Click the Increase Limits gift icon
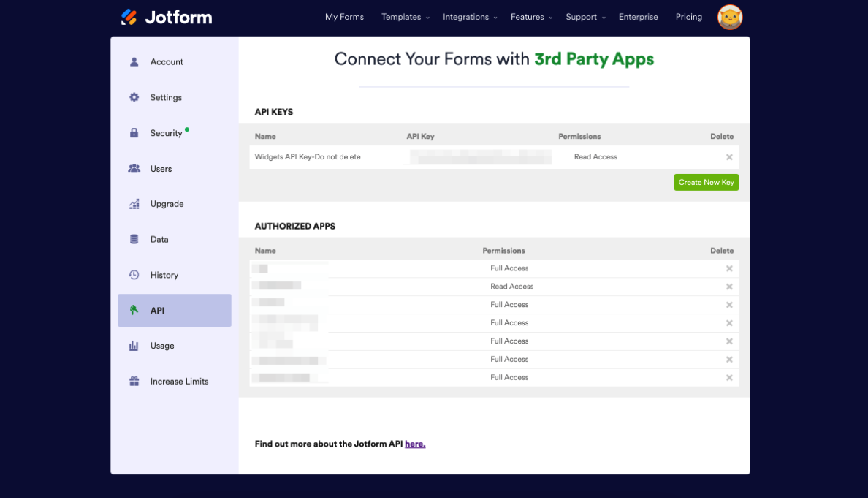This screenshot has height=500, width=868. click(x=134, y=381)
